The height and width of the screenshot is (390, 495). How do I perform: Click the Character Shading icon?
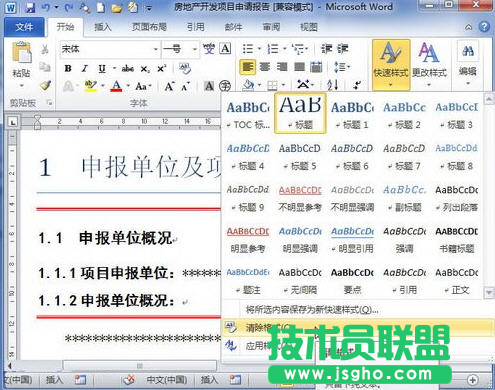pos(209,86)
